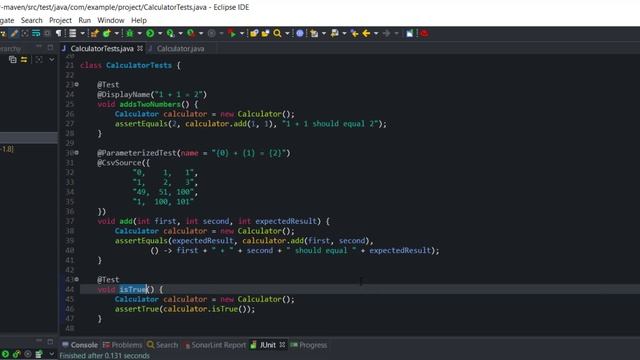
Task: Click the @CsvSource annotation text
Action: pos(119,163)
